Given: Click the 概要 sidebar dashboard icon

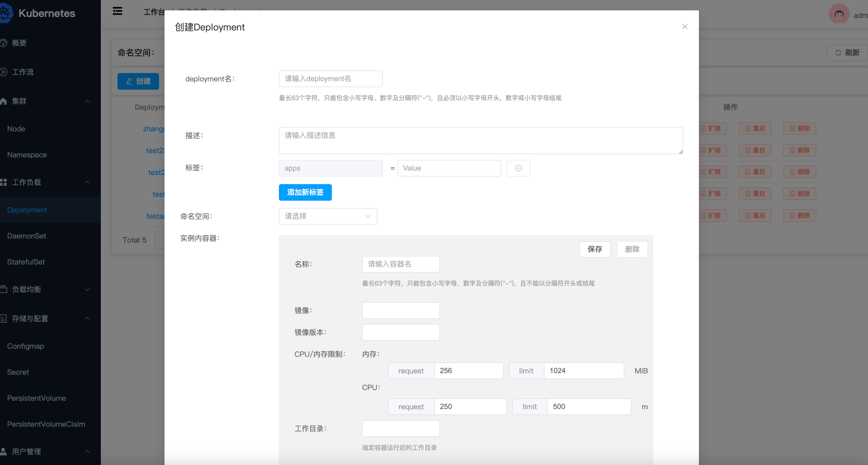Looking at the screenshot, I should tap(3, 43).
